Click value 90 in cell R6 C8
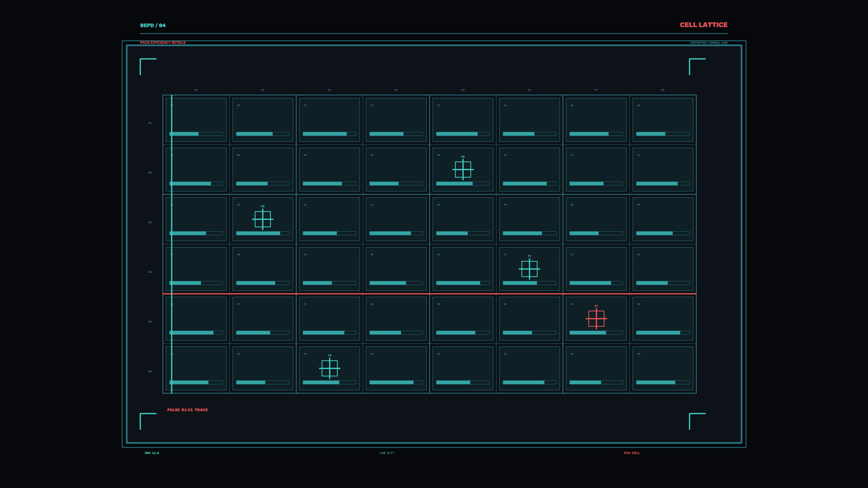 639,354
